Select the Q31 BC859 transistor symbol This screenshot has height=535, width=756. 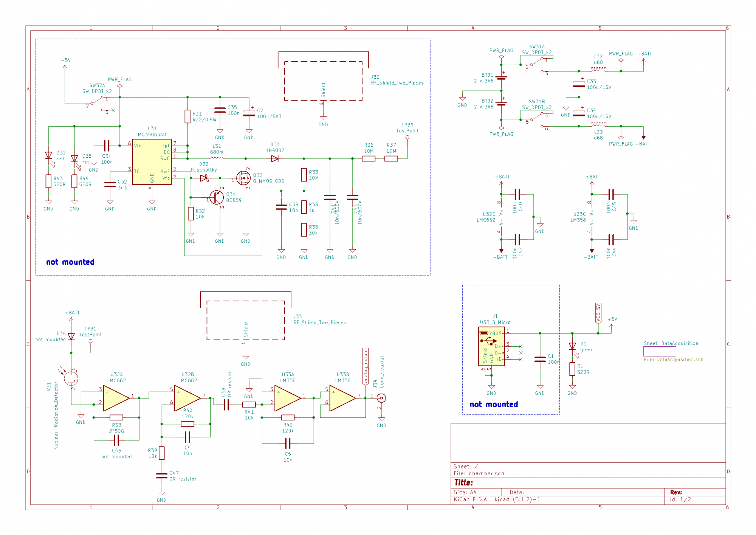pos(217,197)
